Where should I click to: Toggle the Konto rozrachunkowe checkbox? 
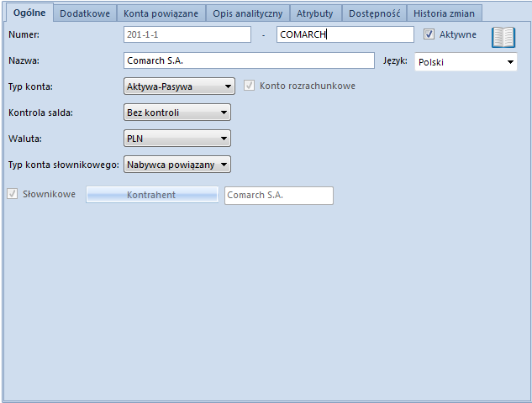pyautogui.click(x=249, y=86)
